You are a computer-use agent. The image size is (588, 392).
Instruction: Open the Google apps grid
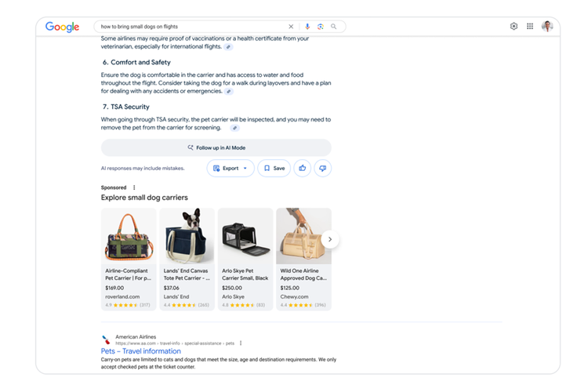(x=530, y=26)
